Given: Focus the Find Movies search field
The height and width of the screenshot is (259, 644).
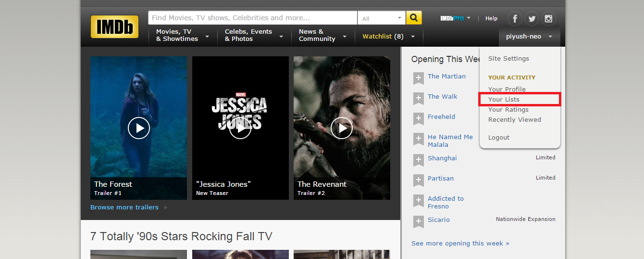Looking at the screenshot, I should [x=253, y=18].
